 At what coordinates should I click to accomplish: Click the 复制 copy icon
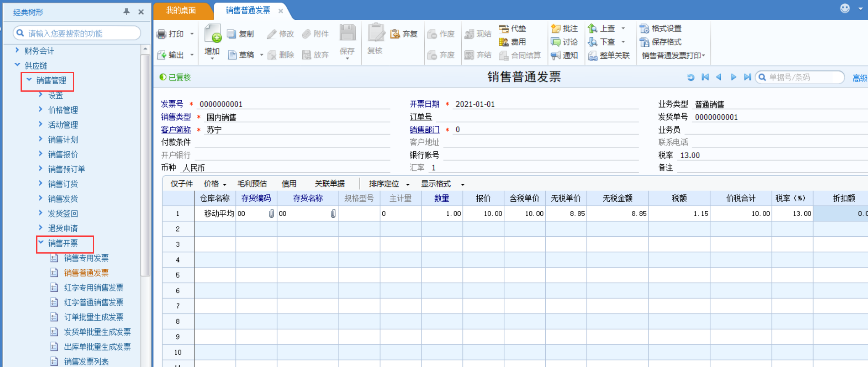coord(231,34)
